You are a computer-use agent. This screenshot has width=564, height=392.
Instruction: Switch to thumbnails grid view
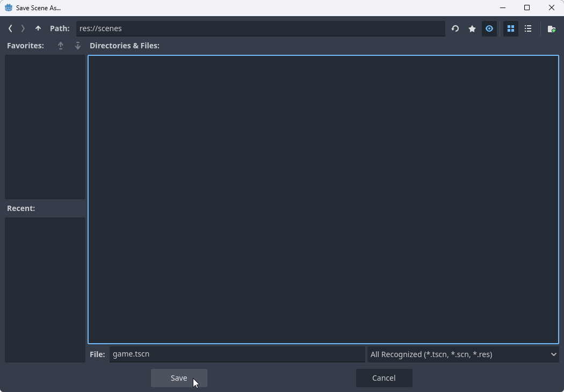tap(511, 28)
